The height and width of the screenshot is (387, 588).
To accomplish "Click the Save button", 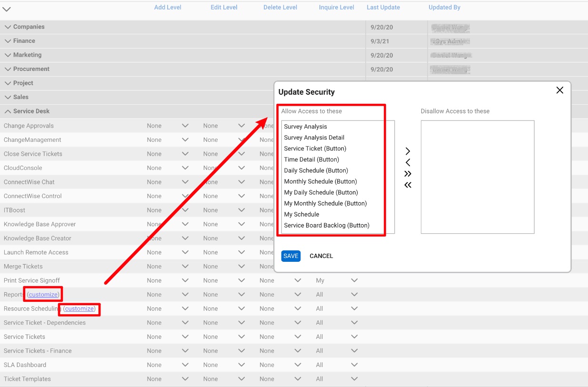I will click(290, 256).
